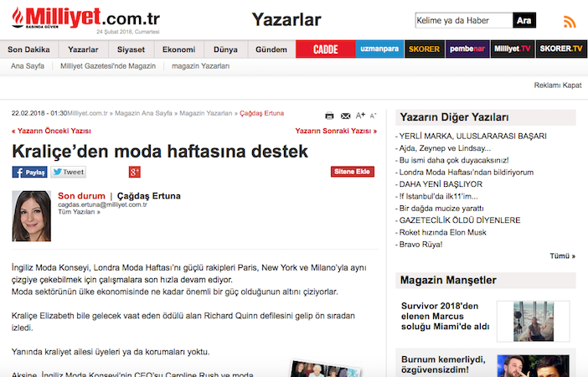Click the Queen photo in article body

click(x=326, y=369)
